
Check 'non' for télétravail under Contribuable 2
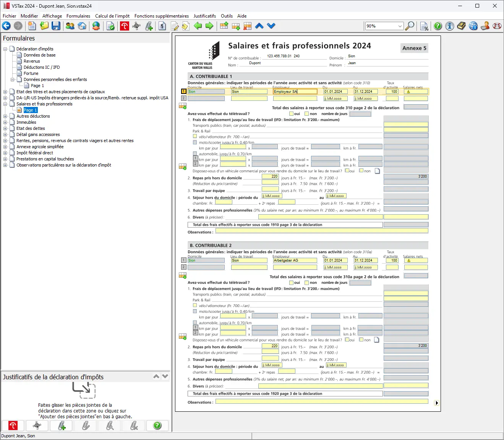point(307,283)
